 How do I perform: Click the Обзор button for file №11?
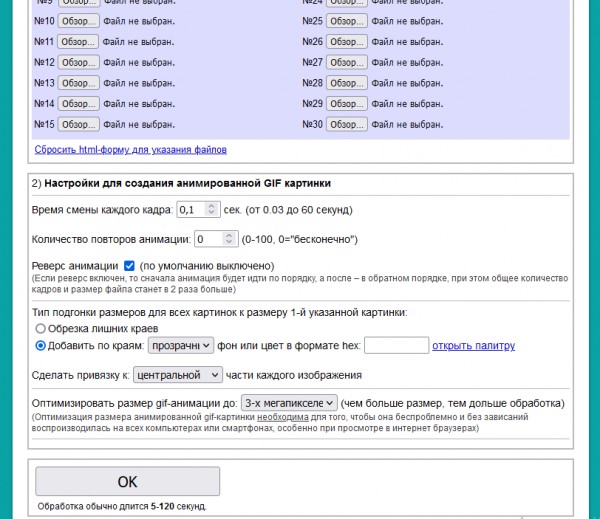click(x=78, y=42)
